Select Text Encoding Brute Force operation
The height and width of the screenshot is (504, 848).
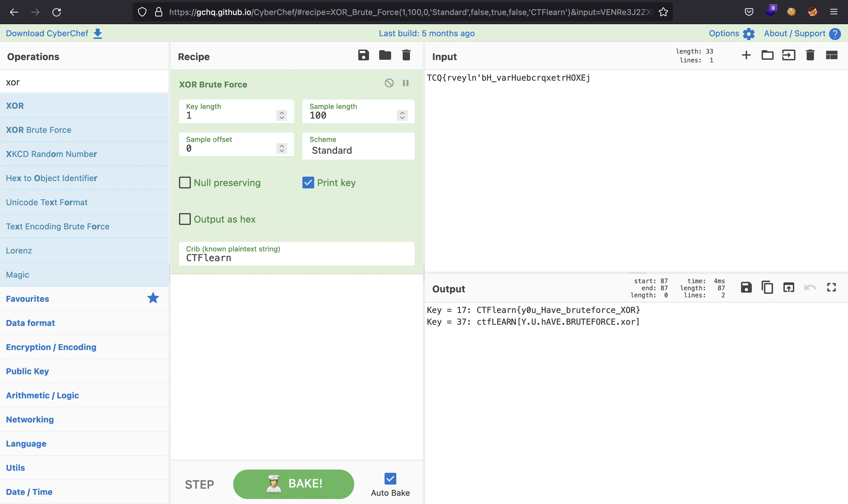click(x=84, y=226)
